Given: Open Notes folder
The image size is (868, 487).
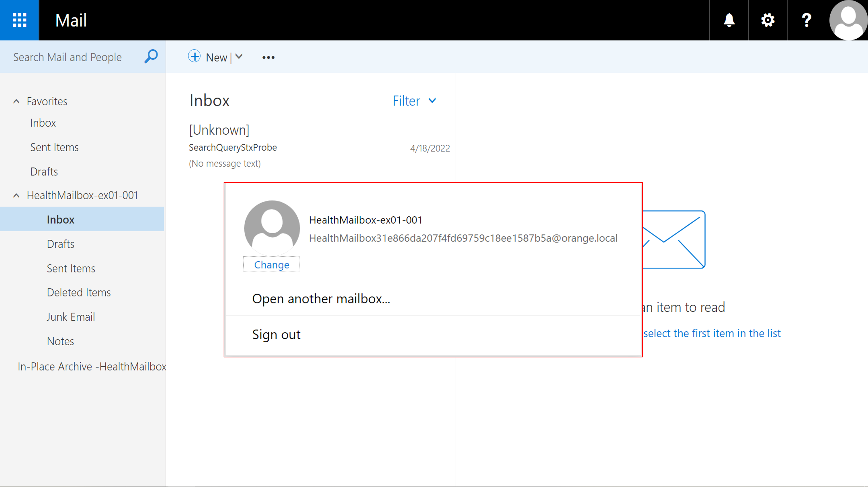Looking at the screenshot, I should [60, 341].
